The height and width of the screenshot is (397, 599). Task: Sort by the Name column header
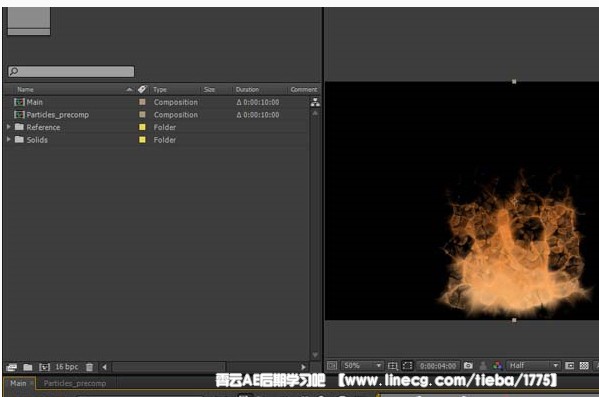pos(25,89)
